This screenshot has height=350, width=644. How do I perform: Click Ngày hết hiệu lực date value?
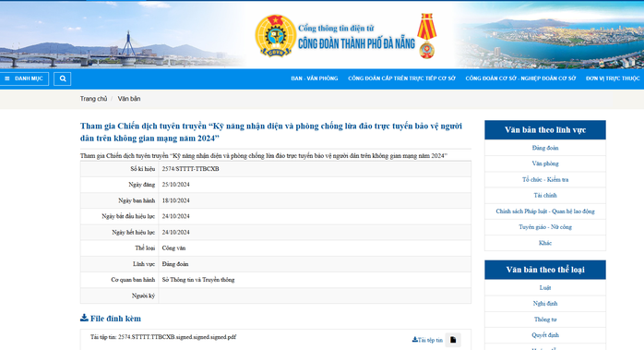pyautogui.click(x=176, y=232)
